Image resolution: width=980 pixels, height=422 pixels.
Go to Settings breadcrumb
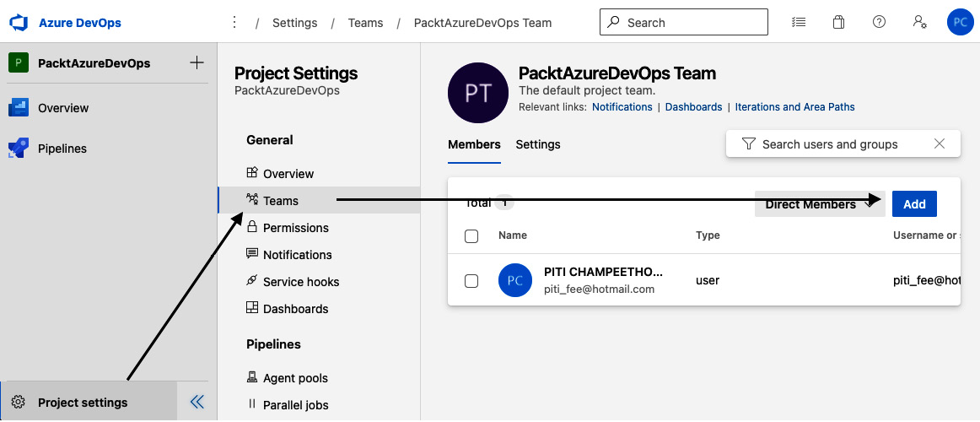295,23
